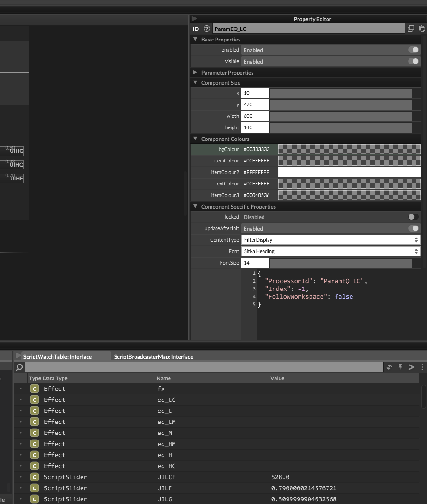The height and width of the screenshot is (504, 427).
Task: Switch to ScriptBroadcasterMap: Interface tab
Action: pyautogui.click(x=153, y=357)
